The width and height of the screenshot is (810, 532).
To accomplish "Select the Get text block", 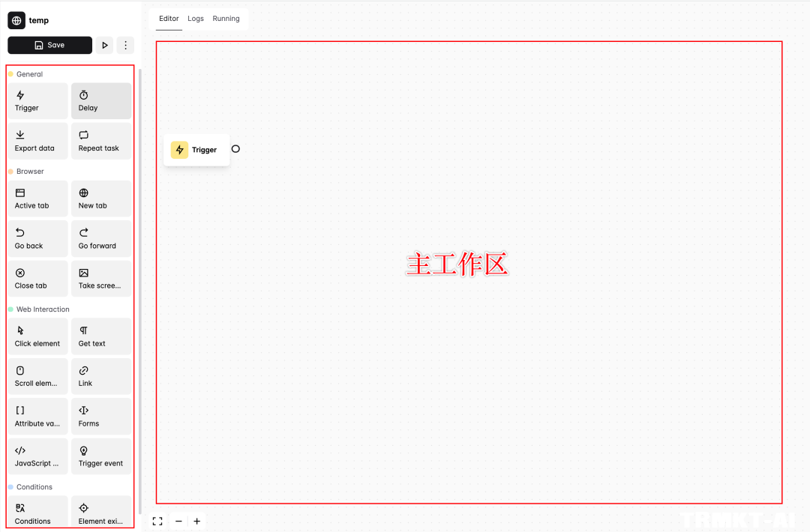I will click(101, 336).
